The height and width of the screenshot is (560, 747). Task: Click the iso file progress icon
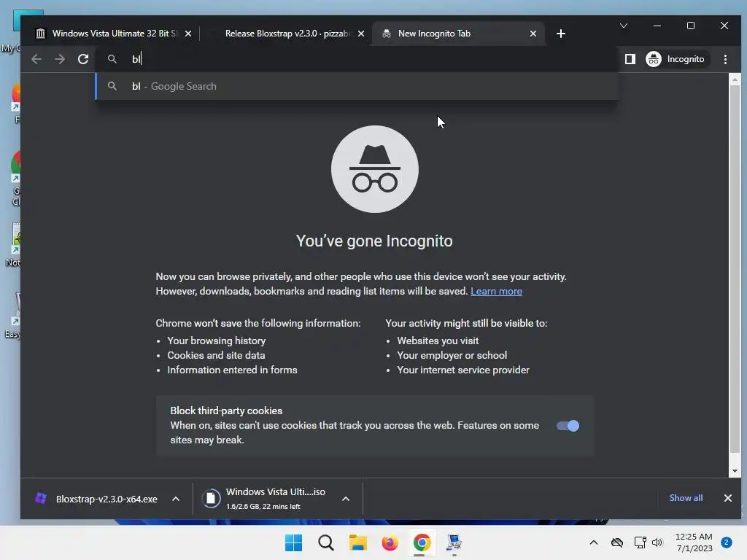(211, 499)
